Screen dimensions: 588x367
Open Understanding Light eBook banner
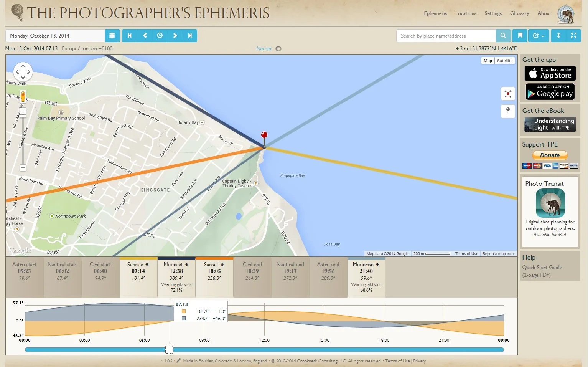(550, 124)
